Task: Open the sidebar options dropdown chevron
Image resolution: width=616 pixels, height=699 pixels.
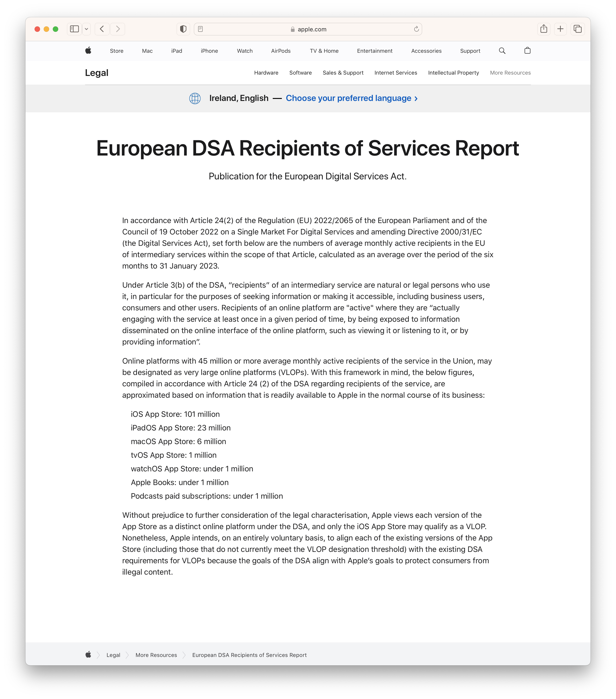Action: (86, 29)
